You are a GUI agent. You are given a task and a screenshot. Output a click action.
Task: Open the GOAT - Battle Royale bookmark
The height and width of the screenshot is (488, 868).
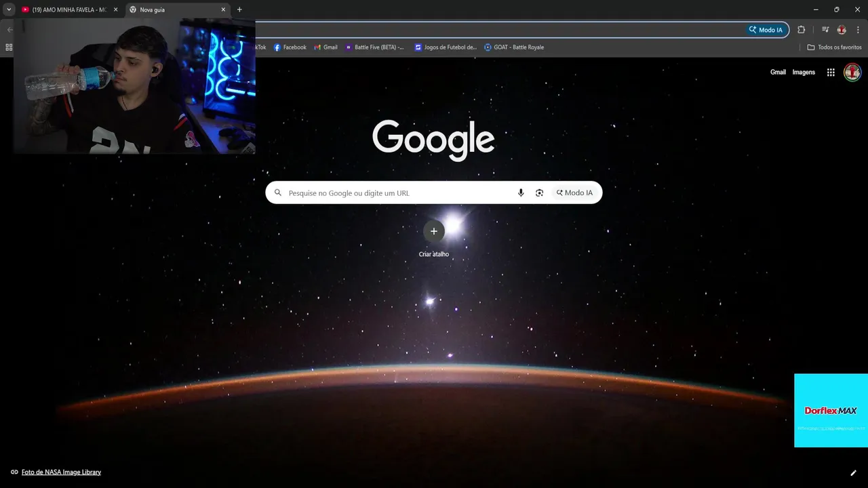tap(514, 47)
